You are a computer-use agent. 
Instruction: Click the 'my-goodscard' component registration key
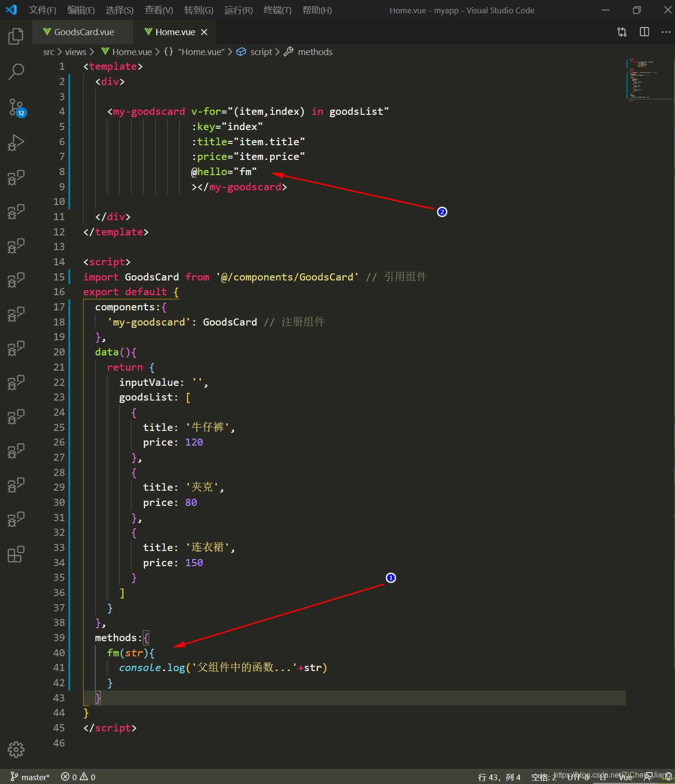coord(149,322)
